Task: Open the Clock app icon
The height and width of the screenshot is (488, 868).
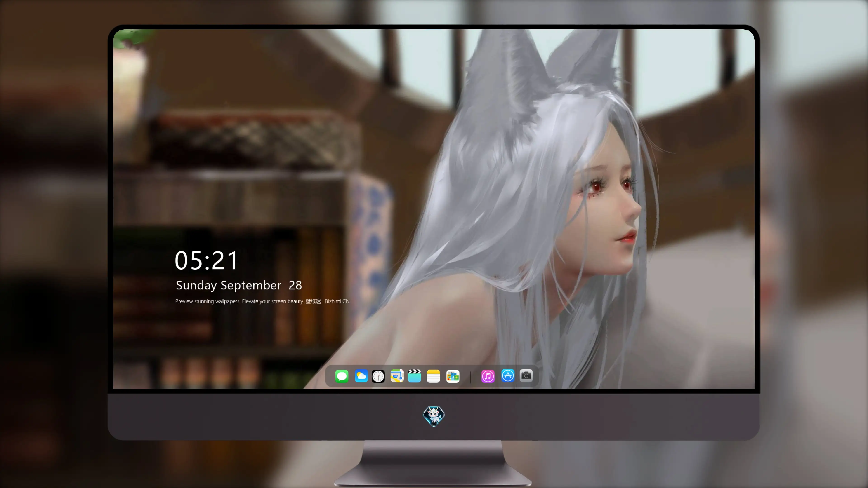Action: [x=378, y=376]
